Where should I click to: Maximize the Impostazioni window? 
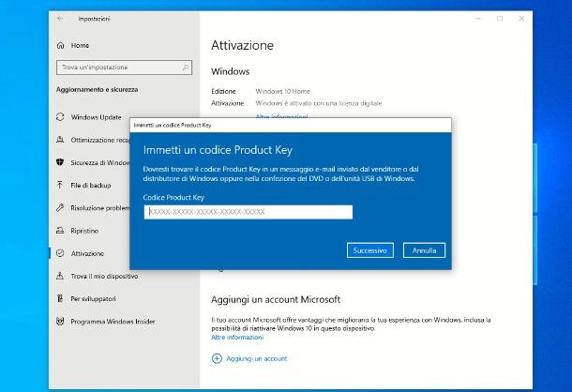(500, 19)
